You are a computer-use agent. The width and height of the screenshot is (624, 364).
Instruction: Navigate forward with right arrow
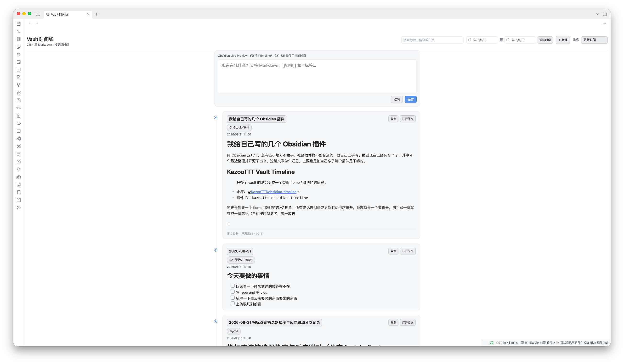(x=37, y=23)
